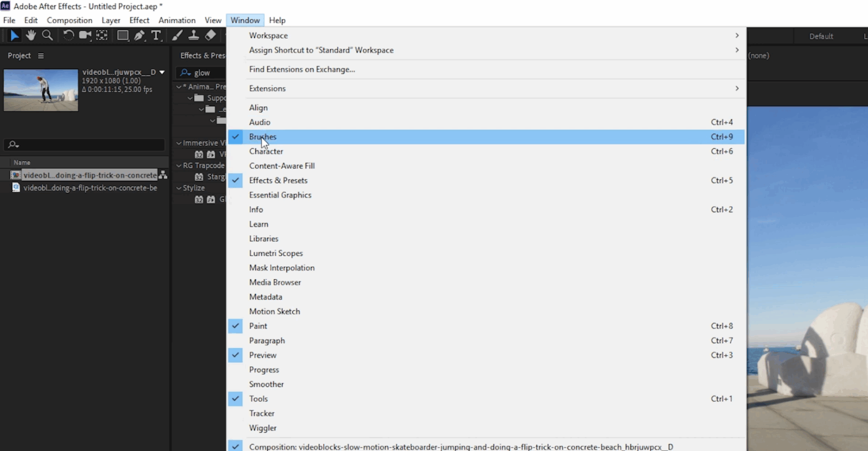Viewport: 868px width, 451px height.
Task: Select the Horizontal Type tool
Action: pos(156,36)
